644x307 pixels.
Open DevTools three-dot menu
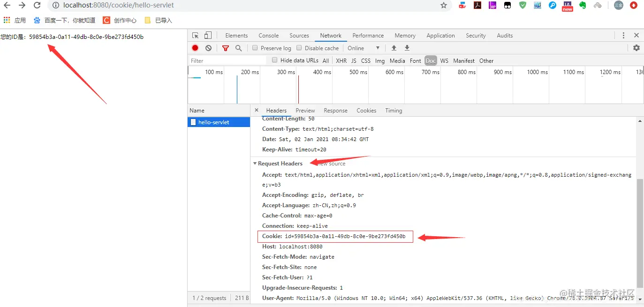point(623,35)
